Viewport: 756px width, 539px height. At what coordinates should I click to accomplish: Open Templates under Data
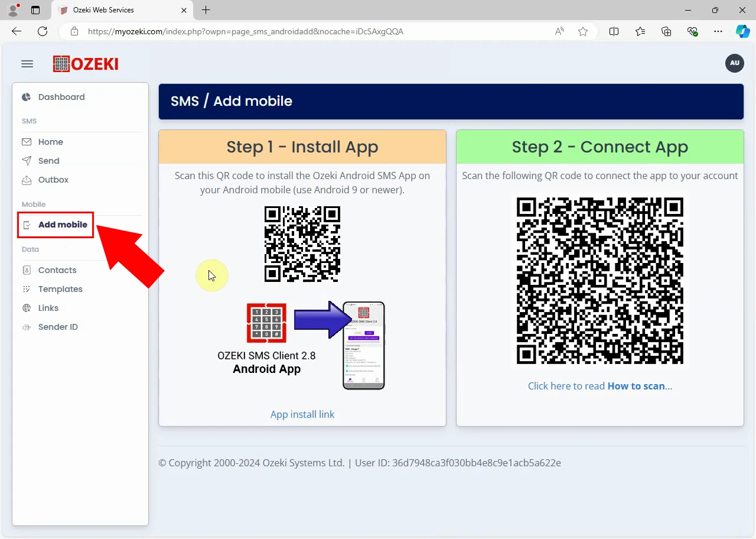[60, 289]
